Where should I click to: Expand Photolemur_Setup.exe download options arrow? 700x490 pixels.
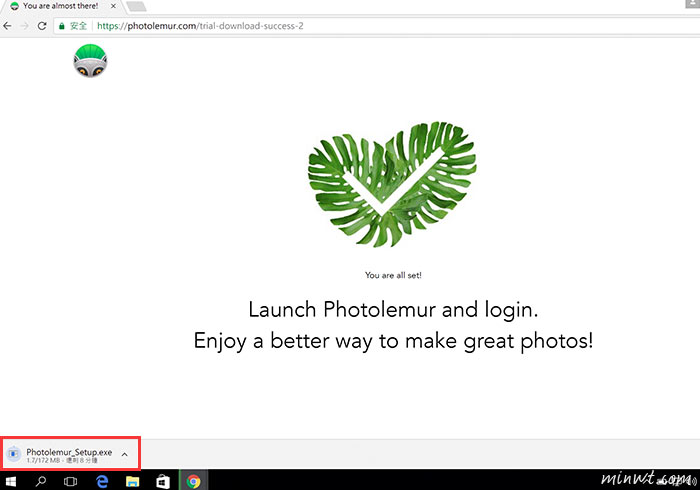pyautogui.click(x=125, y=454)
